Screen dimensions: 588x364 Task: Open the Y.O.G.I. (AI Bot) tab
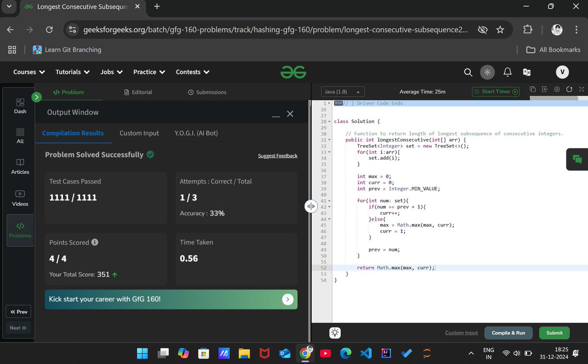coord(196,133)
